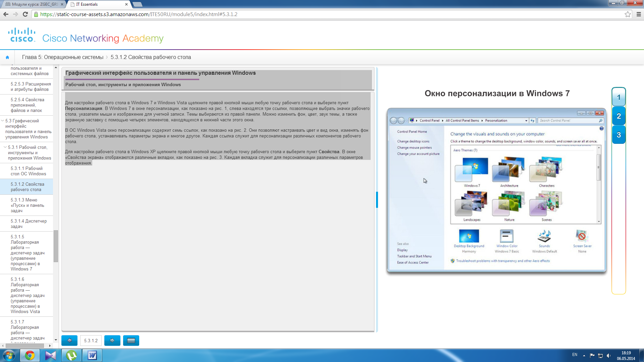The image size is (644, 362).
Task: Close the Модули курса tab
Action: 62,4
